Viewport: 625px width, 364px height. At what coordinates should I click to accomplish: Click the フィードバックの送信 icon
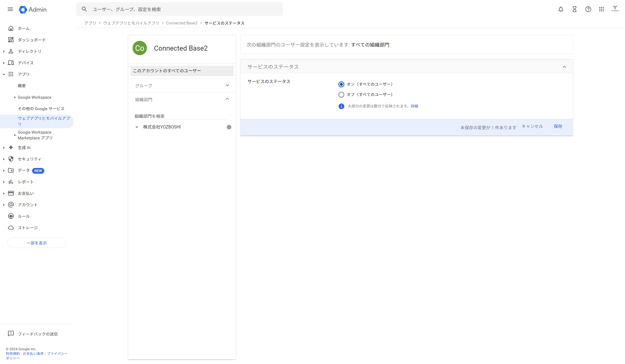click(x=11, y=334)
